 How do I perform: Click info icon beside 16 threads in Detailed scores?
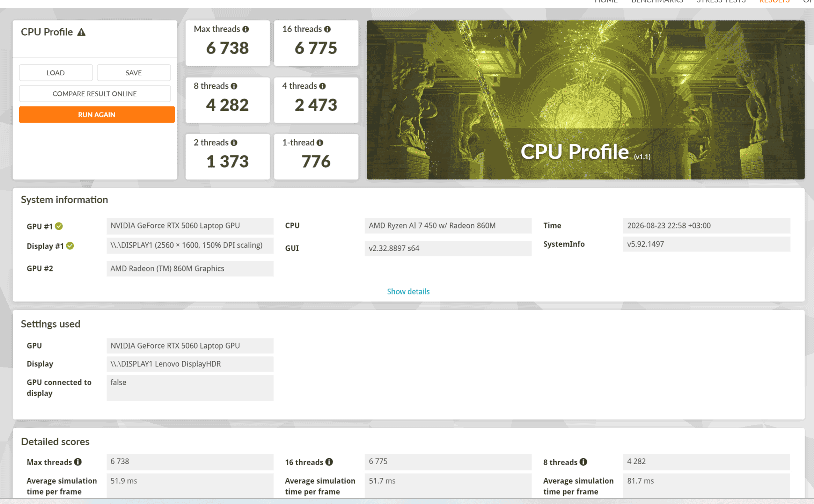click(329, 462)
